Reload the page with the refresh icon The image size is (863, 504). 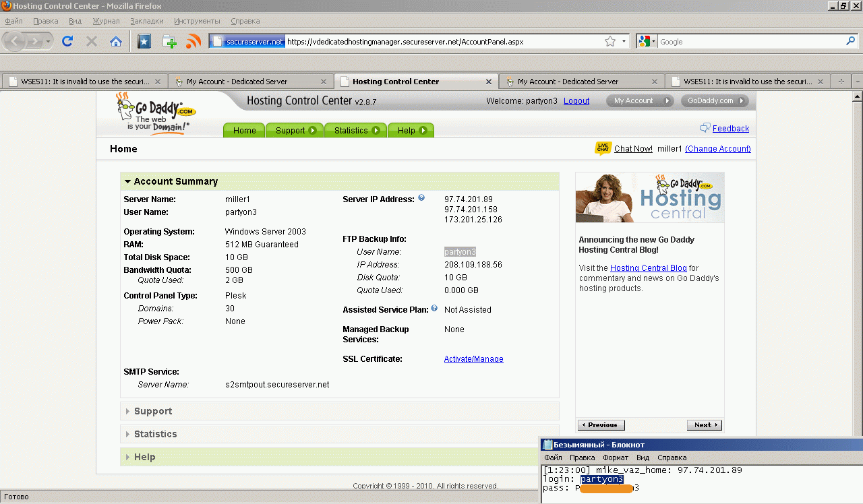point(67,41)
